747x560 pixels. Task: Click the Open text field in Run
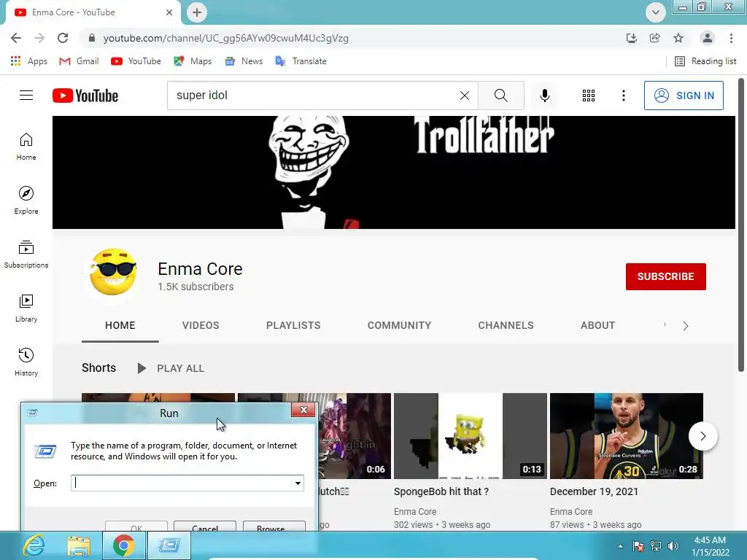click(182, 483)
